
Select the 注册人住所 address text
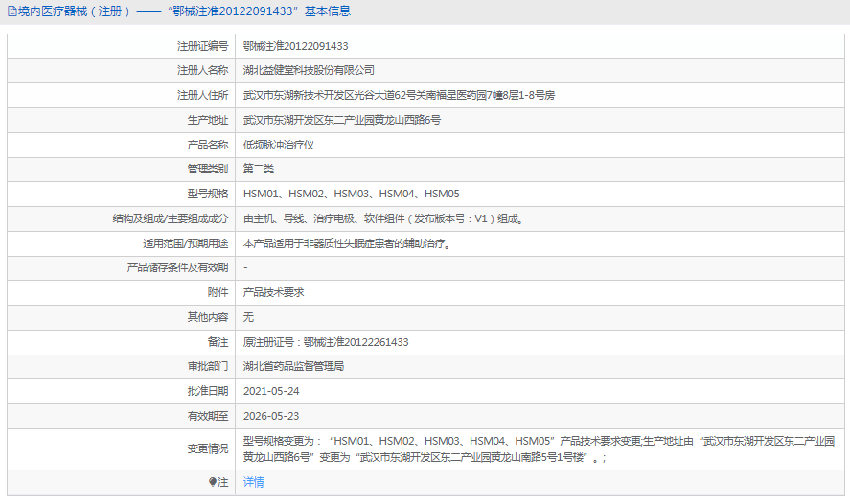[399, 95]
